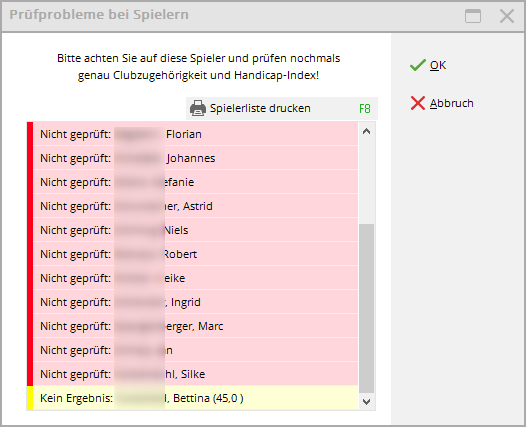Select the yellow Kein Ergebnis Bettina row
526x427 pixels.
[x=196, y=398]
